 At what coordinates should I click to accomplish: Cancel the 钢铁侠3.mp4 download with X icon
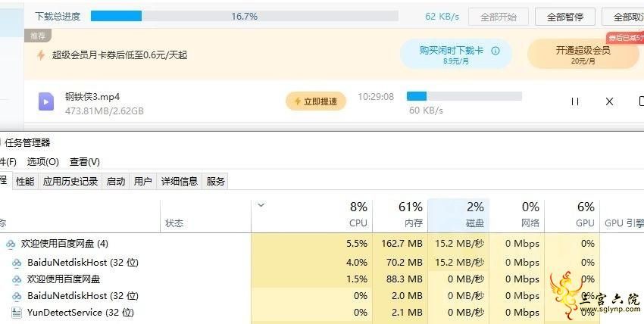click(x=609, y=101)
